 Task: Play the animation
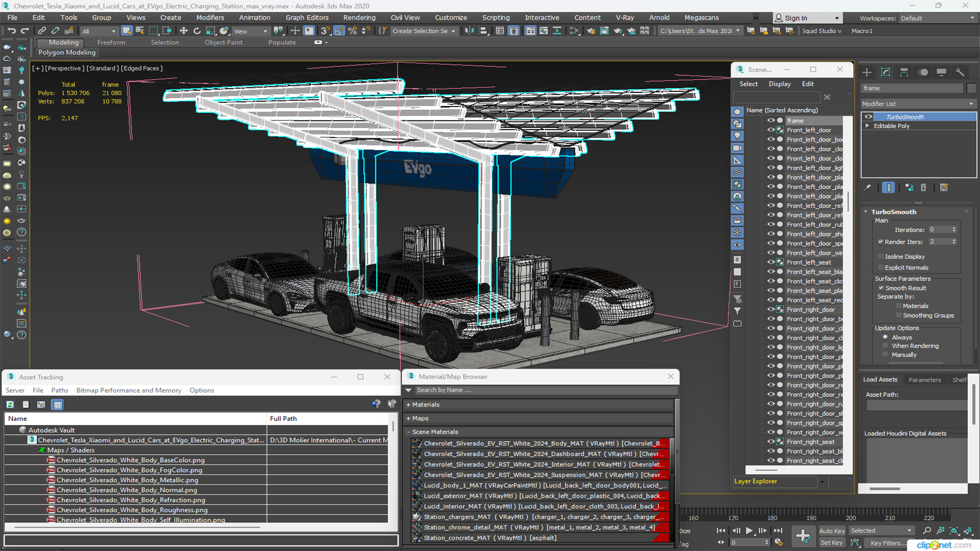(x=749, y=531)
